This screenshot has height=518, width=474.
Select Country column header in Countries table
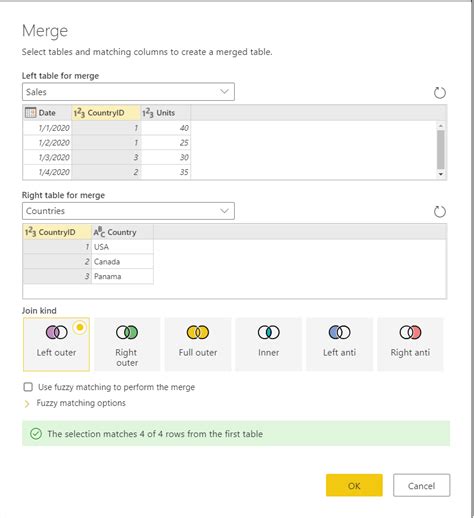tap(122, 232)
